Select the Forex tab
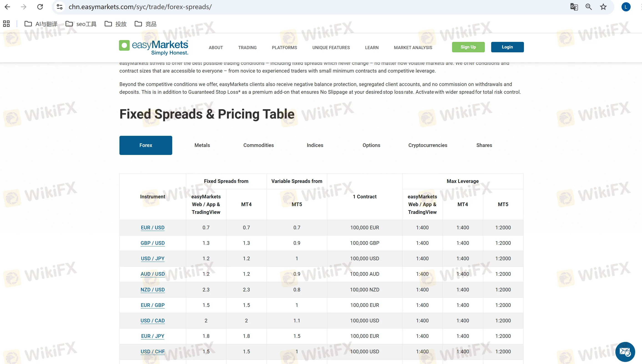The height and width of the screenshot is (364, 642). point(146,145)
